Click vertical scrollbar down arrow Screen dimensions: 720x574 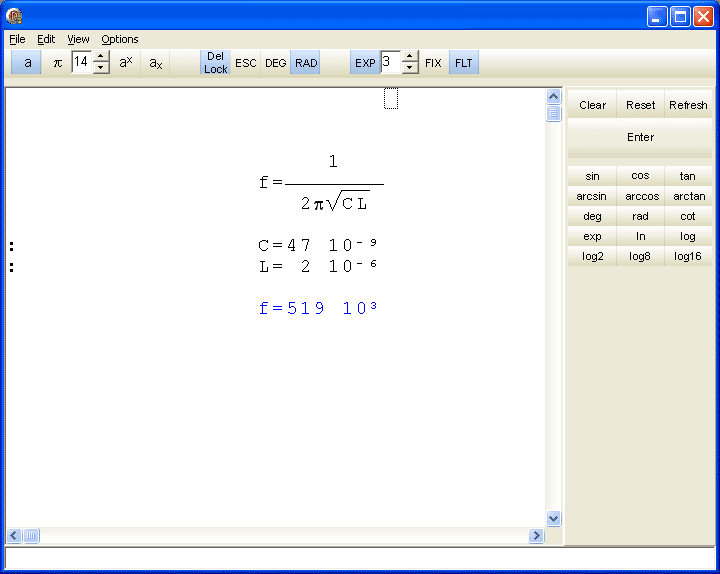553,519
